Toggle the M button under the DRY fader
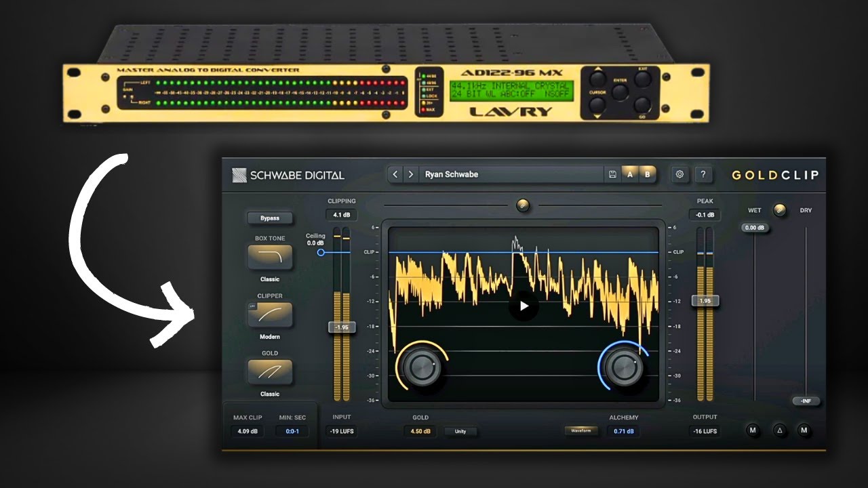868x488 pixels. click(804, 430)
